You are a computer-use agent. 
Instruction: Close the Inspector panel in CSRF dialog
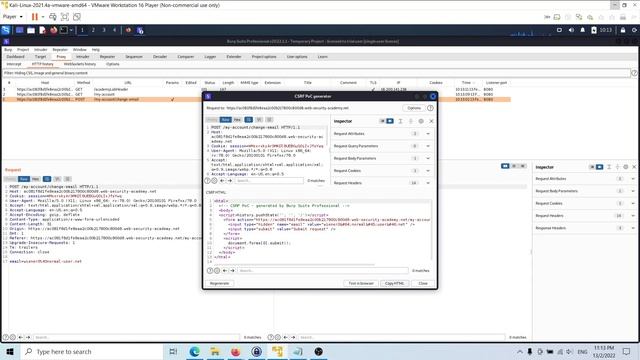tap(431, 121)
